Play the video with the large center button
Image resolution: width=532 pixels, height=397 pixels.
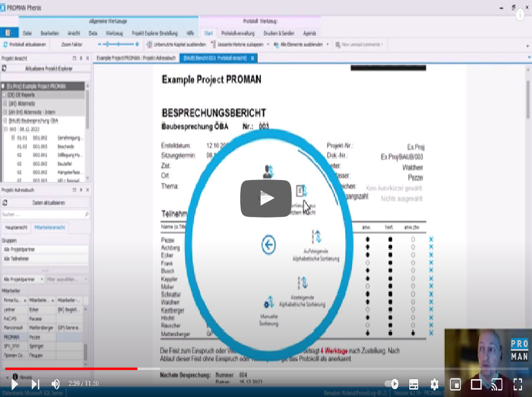pyautogui.click(x=265, y=198)
